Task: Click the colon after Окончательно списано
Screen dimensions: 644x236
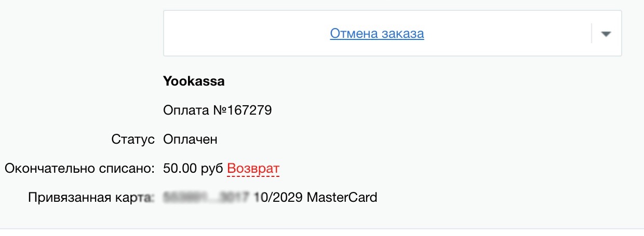Action: point(153,169)
